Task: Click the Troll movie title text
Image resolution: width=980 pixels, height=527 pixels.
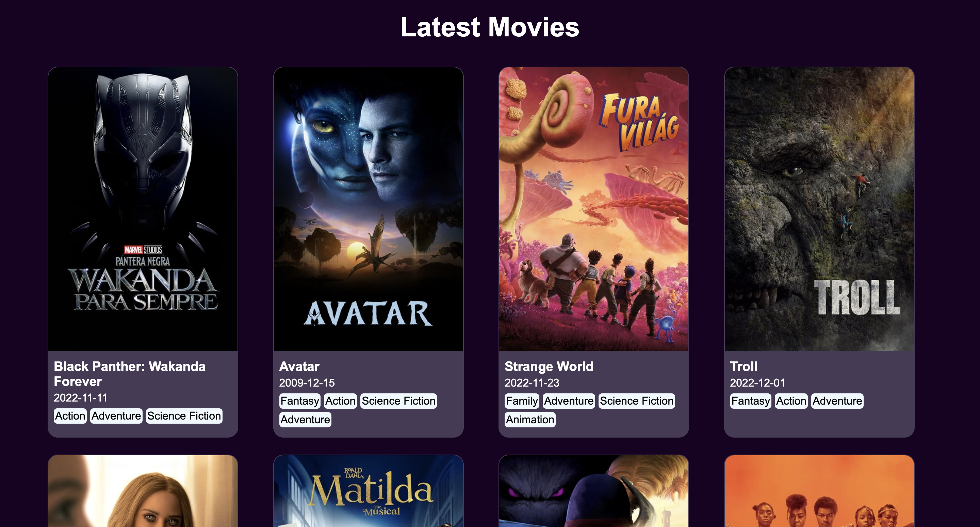Action: 744,366
